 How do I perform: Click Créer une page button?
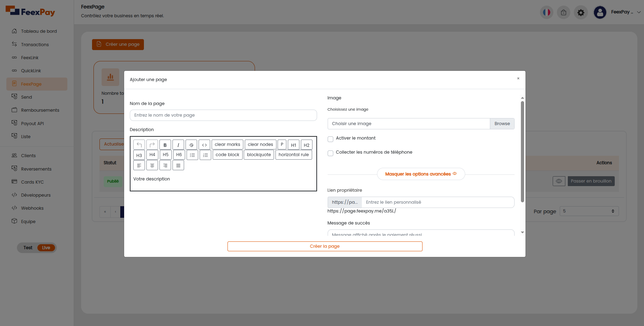pyautogui.click(x=118, y=44)
